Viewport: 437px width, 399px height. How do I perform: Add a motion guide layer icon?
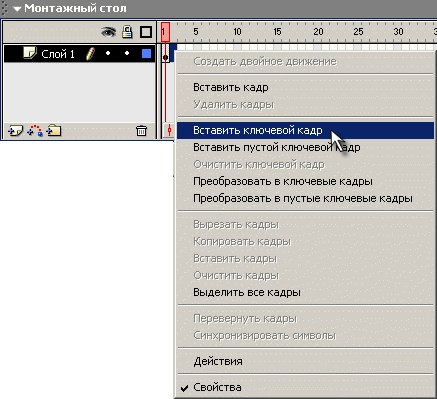point(35,131)
